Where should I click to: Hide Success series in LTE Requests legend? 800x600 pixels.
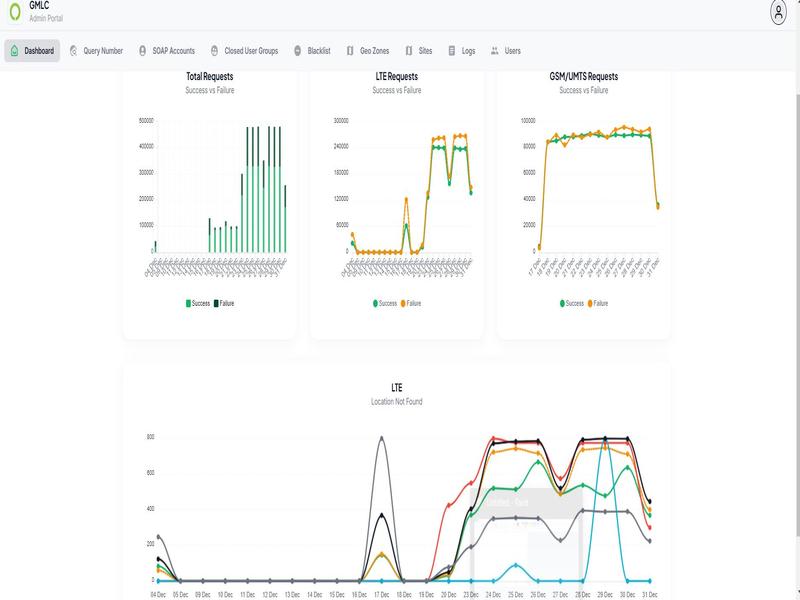click(386, 302)
